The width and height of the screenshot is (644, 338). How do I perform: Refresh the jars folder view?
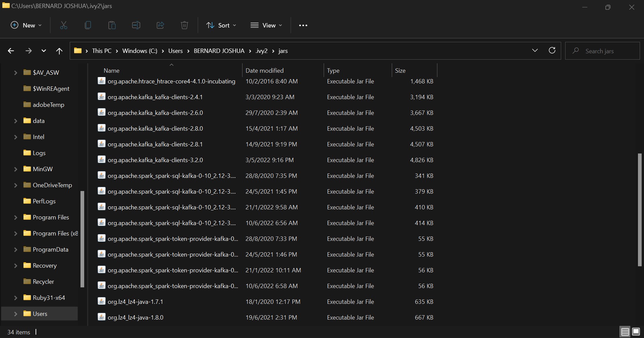(552, 51)
